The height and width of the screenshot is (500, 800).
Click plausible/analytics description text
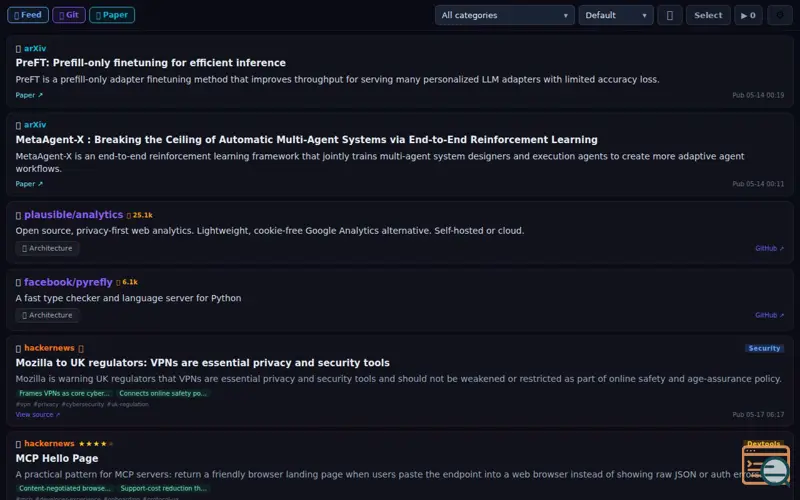[x=269, y=231]
